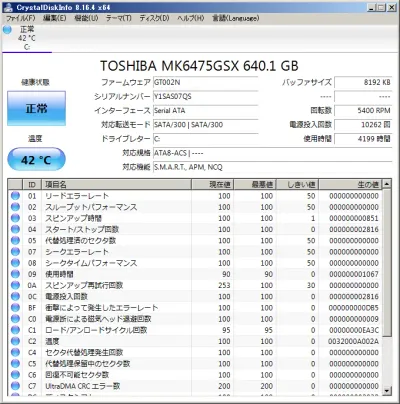400x404 pixels.
Task: Select the raw value 000000000851
Action: [354, 218]
